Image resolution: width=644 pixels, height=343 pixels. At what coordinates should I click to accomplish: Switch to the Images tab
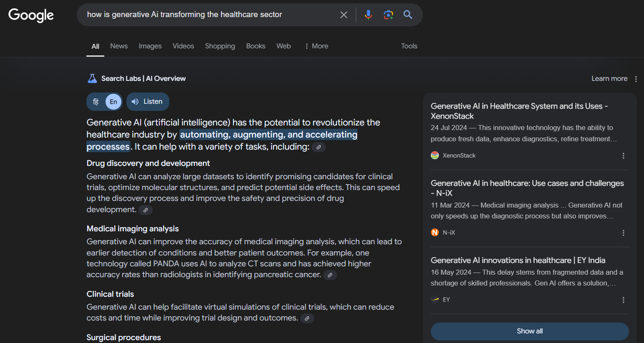(x=150, y=46)
